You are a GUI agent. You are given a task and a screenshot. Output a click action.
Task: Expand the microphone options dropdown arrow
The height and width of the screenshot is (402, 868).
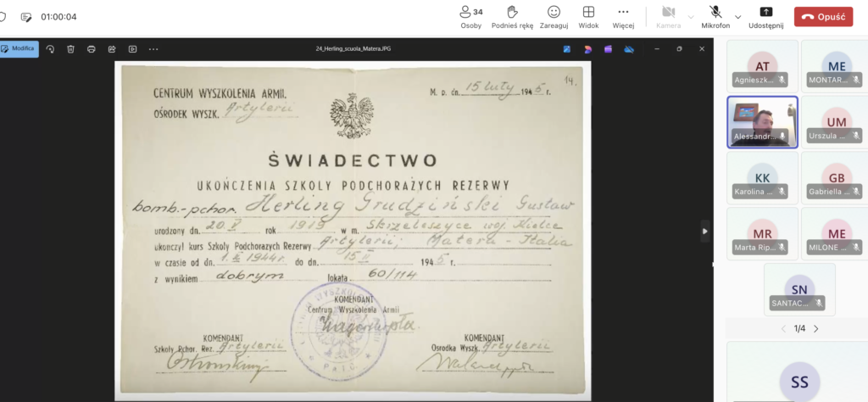(737, 17)
